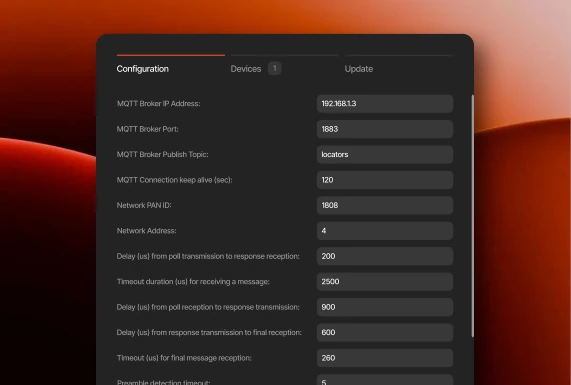Select 'Timeout duration (us) for receiving a message:' label
Image resolution: width=571 pixels, height=385 pixels.
coord(193,282)
